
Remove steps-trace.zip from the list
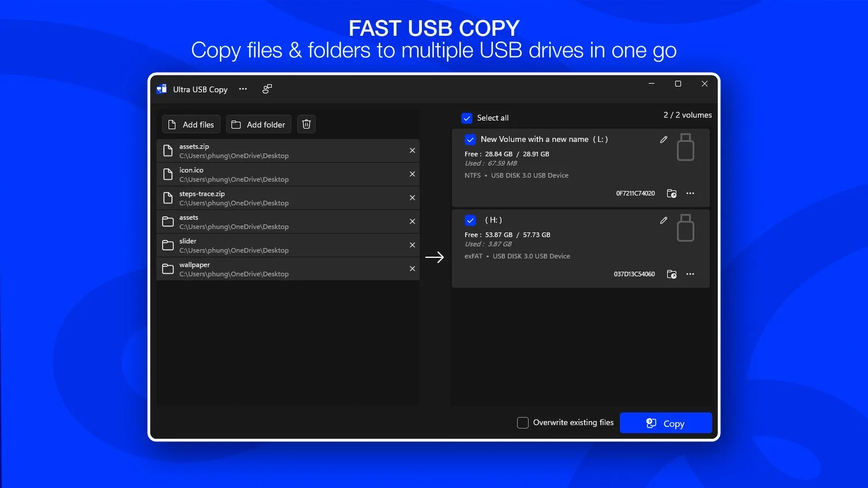coord(412,198)
